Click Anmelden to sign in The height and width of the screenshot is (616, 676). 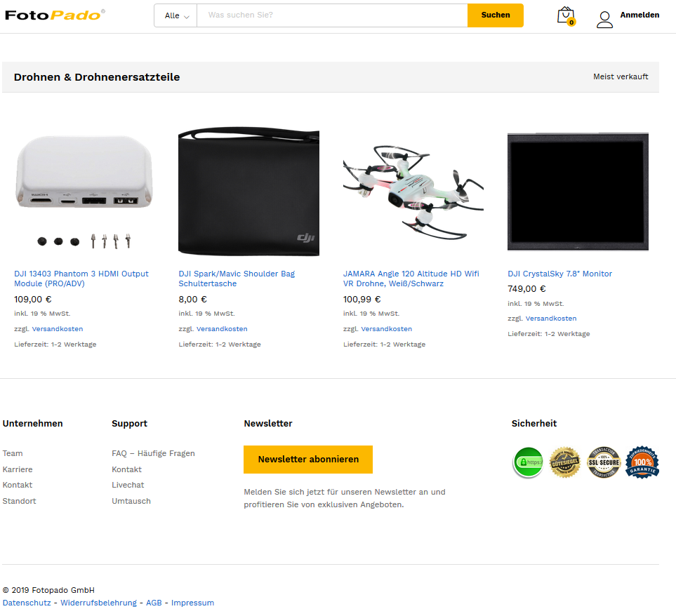click(639, 15)
